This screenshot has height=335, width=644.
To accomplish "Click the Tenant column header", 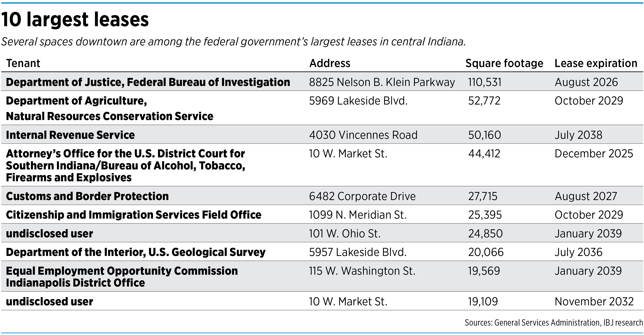I will pyautogui.click(x=23, y=63).
